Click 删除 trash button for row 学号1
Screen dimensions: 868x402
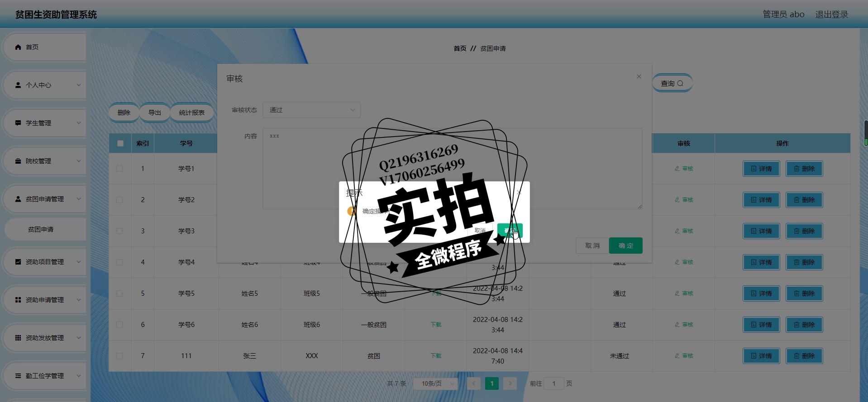(804, 169)
